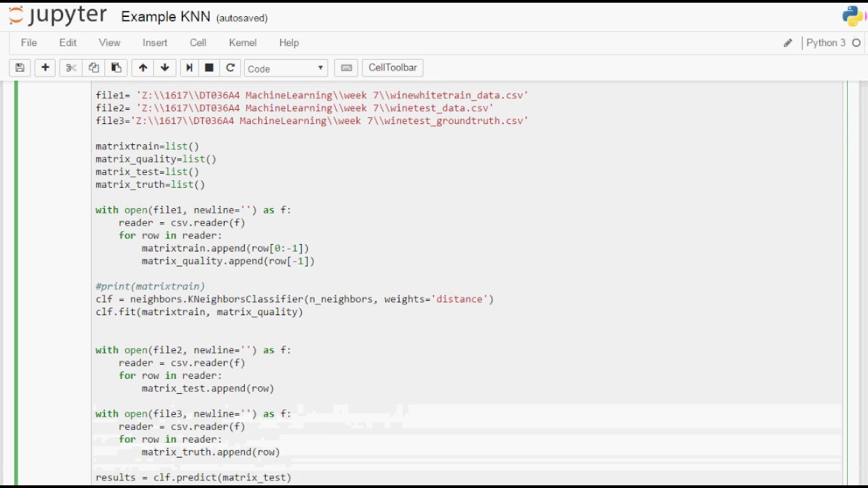This screenshot has width=868, height=488.
Task: Click the matrix_test=list() line
Action: click(147, 172)
